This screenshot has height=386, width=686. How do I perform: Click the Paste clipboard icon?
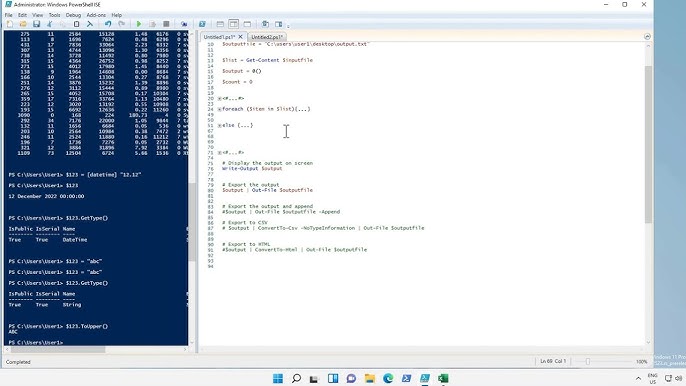click(x=76, y=24)
